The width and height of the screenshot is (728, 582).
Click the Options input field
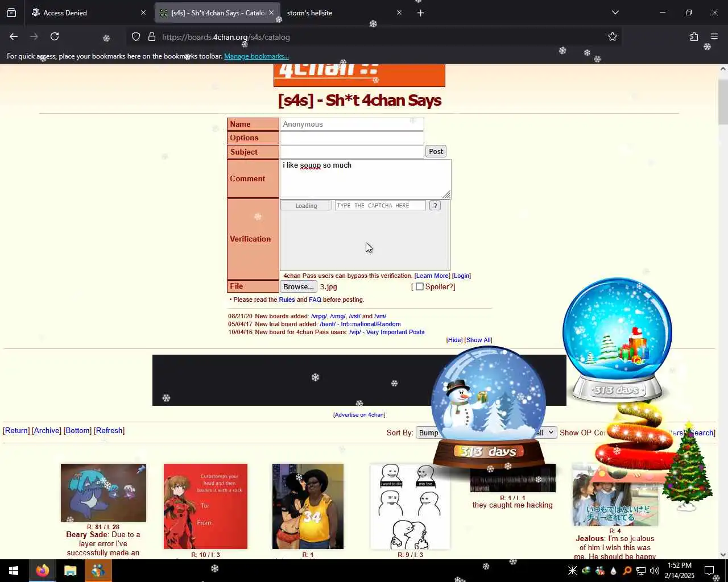[x=351, y=138]
